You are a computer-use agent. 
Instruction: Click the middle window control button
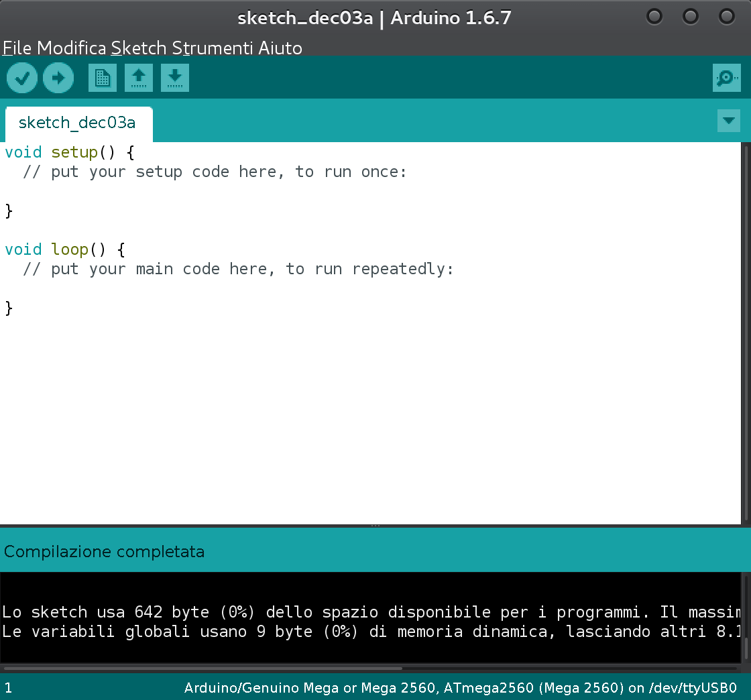click(x=690, y=17)
